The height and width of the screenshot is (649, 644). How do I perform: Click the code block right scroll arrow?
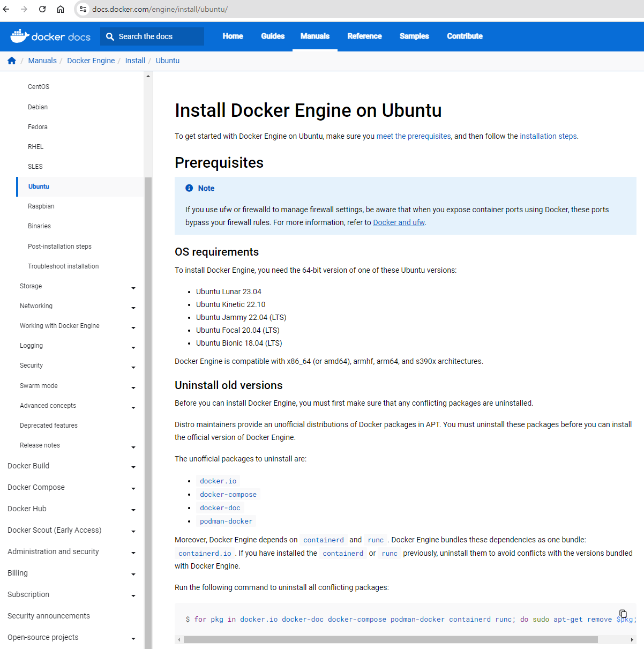[x=632, y=639]
